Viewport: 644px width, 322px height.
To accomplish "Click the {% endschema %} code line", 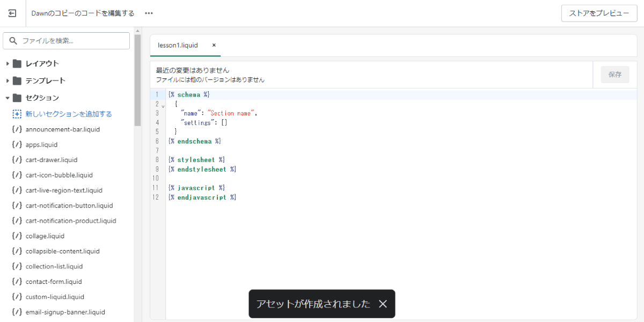I will [195, 141].
